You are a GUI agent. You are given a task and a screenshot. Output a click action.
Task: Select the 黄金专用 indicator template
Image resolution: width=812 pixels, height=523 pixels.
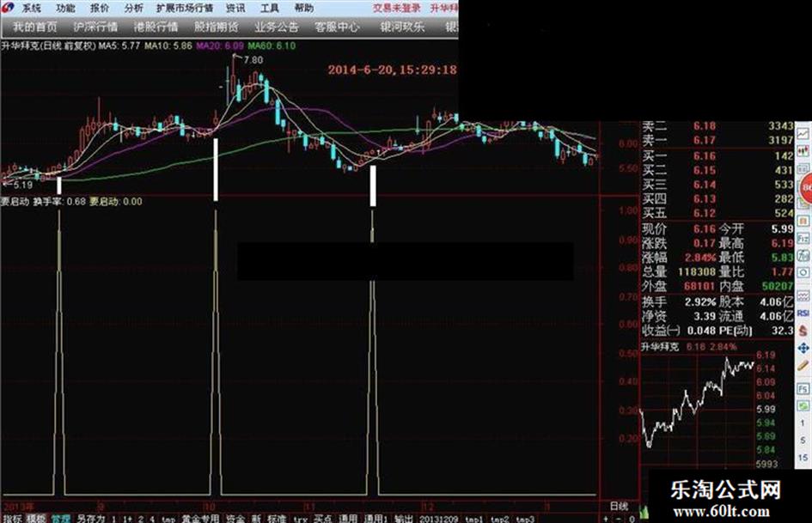(x=200, y=519)
